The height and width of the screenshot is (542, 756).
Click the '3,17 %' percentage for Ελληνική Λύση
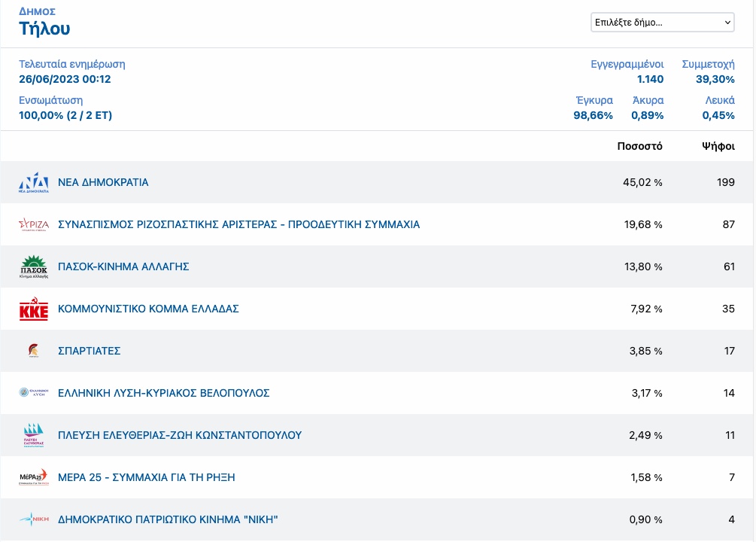(647, 393)
